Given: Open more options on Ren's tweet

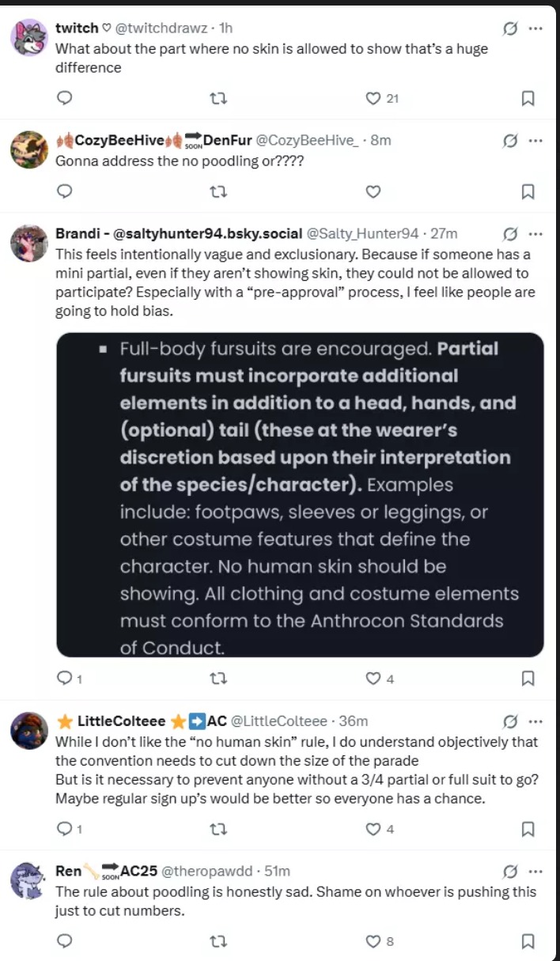Looking at the screenshot, I should 535,871.
